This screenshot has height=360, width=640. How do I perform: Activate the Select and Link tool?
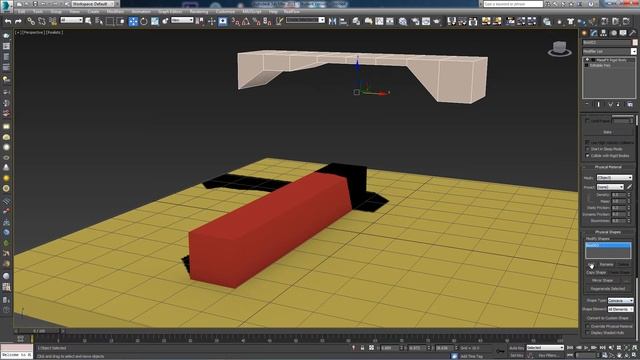click(x=31, y=21)
